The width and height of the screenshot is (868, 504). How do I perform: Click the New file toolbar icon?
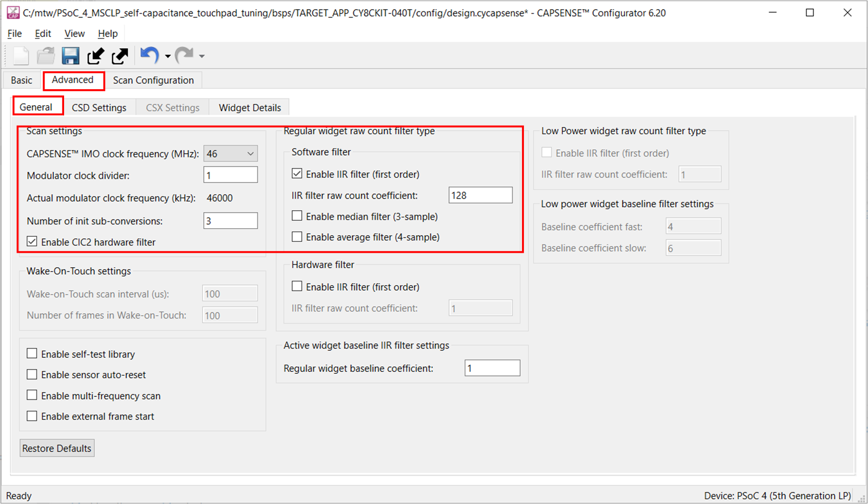(21, 55)
